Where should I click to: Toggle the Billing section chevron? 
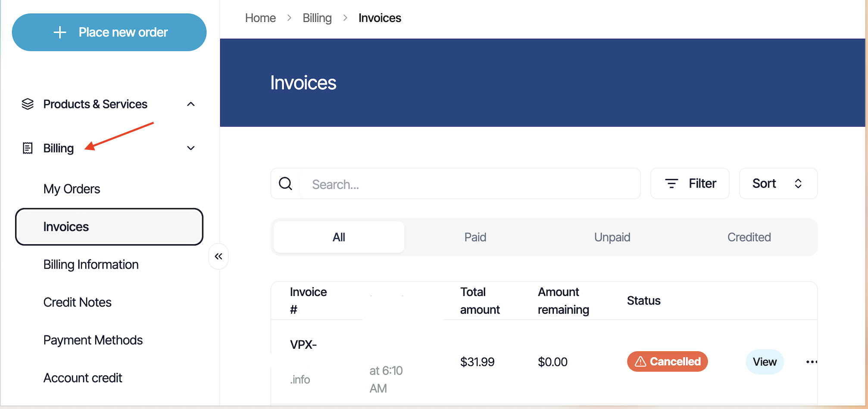point(191,148)
